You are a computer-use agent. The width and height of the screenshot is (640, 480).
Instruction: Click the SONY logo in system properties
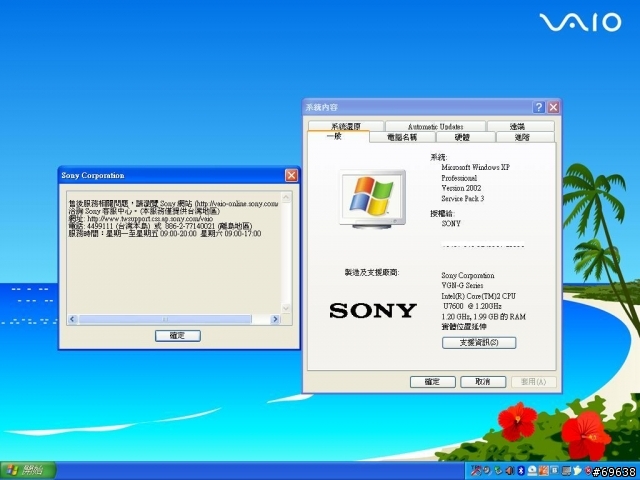coord(373,311)
